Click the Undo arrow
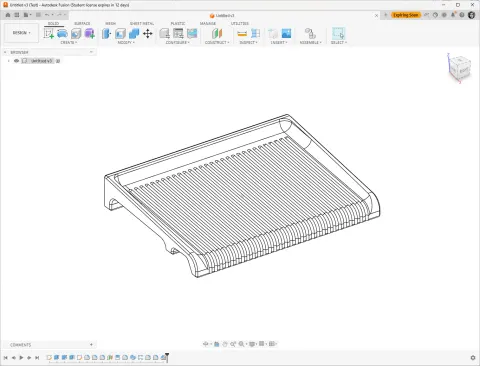 coord(47,15)
